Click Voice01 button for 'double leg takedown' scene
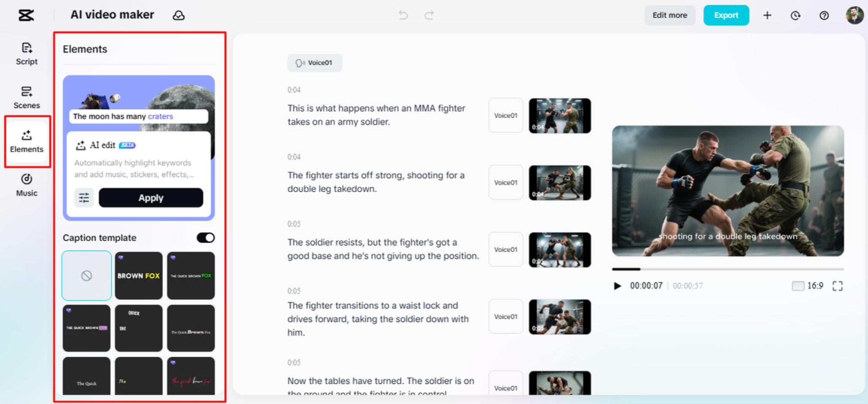868x404 pixels. (x=506, y=182)
